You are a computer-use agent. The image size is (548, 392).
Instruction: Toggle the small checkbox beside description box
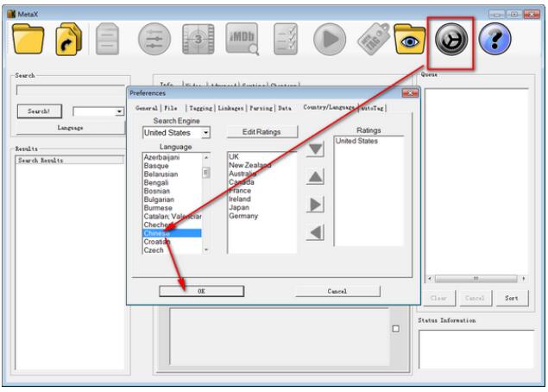pyautogui.click(x=395, y=329)
